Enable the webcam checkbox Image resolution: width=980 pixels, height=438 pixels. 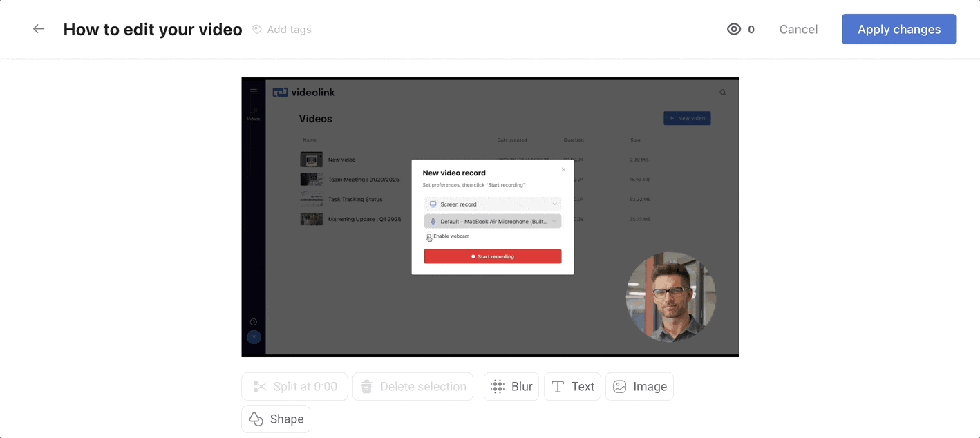click(x=429, y=236)
